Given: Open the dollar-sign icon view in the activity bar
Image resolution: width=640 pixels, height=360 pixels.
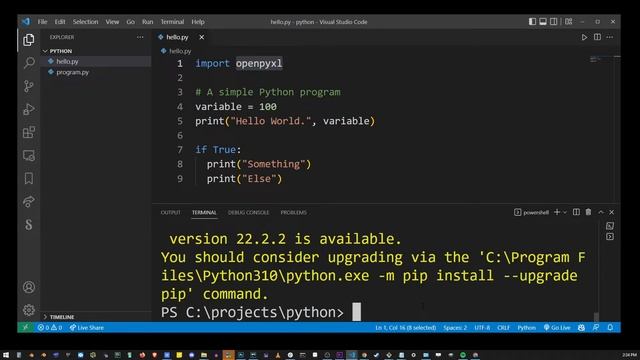Looking at the screenshot, I should coord(29,224).
